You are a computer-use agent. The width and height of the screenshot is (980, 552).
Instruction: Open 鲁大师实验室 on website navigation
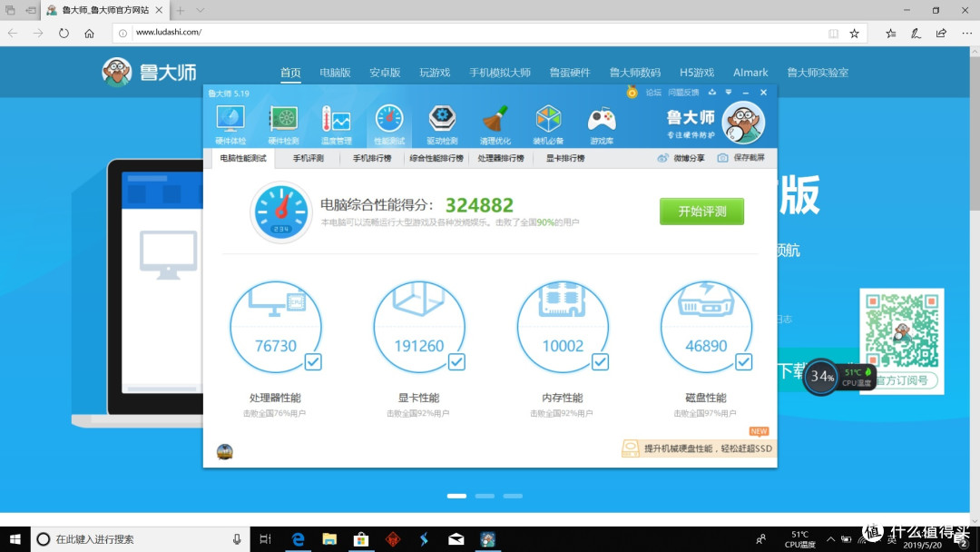818,73
